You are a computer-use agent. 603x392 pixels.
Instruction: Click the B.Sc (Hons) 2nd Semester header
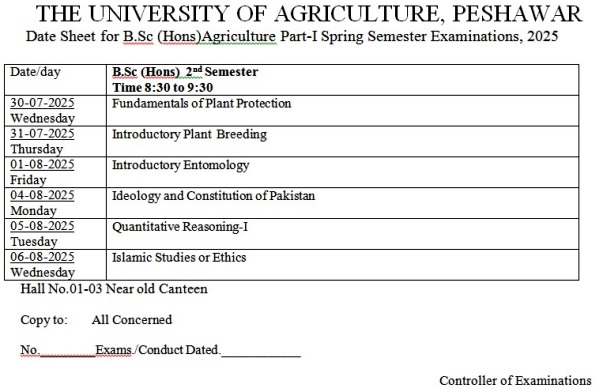pos(185,72)
